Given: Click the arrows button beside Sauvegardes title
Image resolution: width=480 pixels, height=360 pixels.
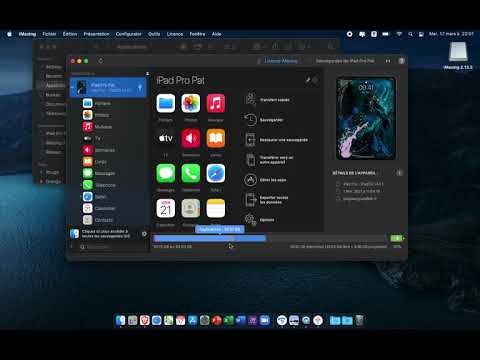Looking at the screenshot, I should tap(388, 61).
